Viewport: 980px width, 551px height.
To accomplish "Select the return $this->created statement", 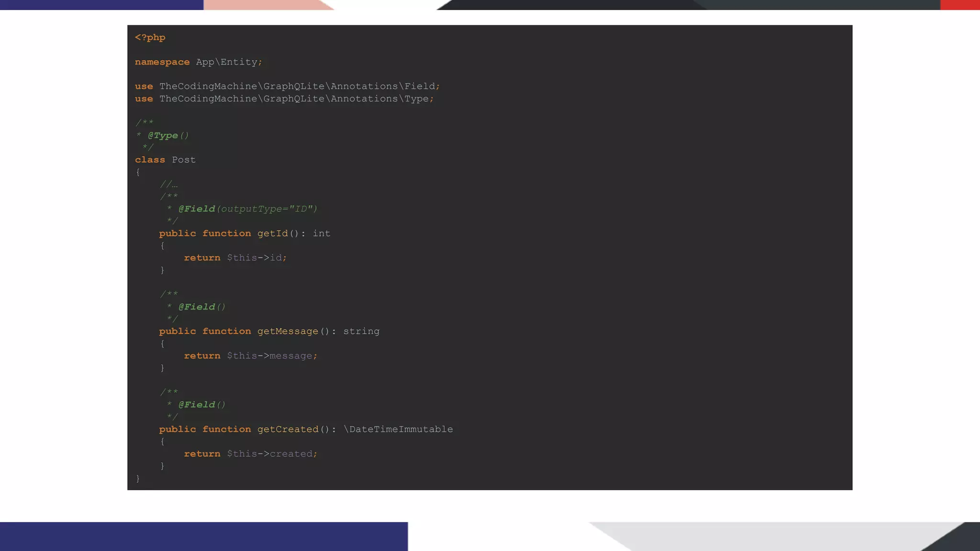I will [251, 454].
